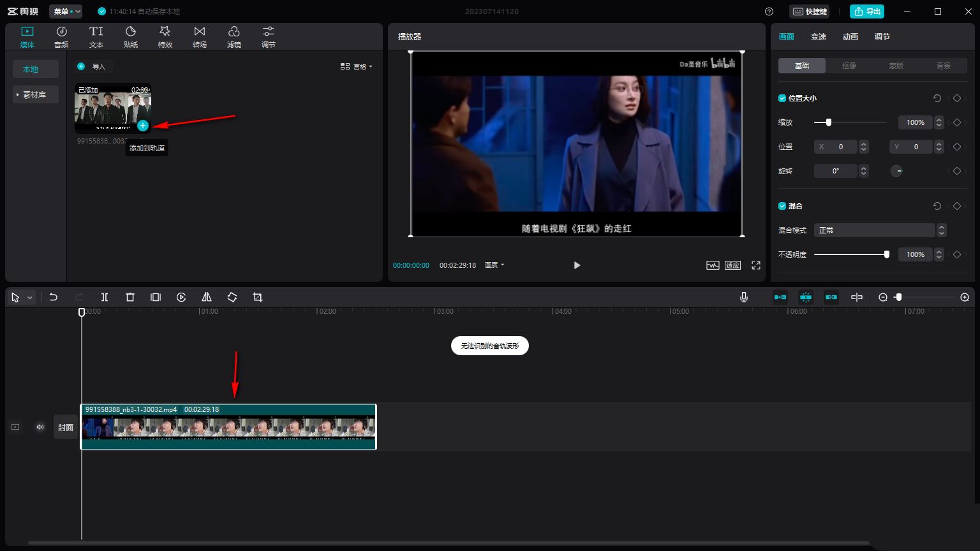The width and height of the screenshot is (980, 551).
Task: Reset the 位置大小 settings
Action: tap(937, 98)
